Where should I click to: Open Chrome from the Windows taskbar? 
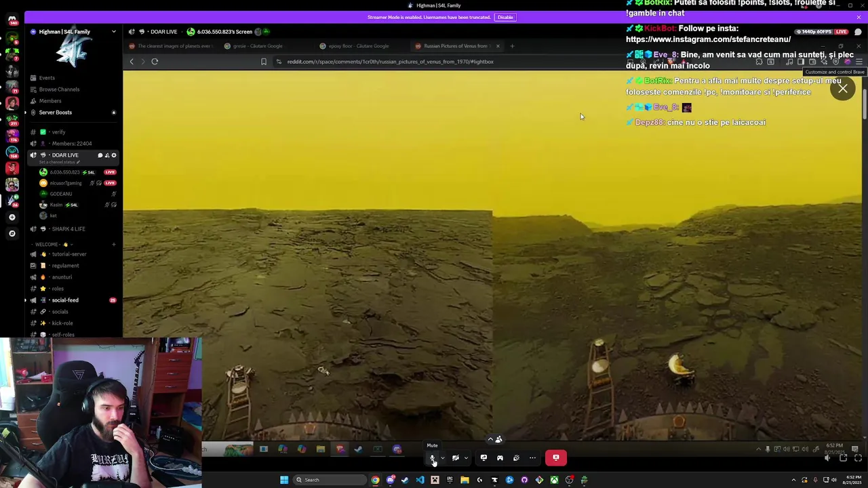point(375,480)
